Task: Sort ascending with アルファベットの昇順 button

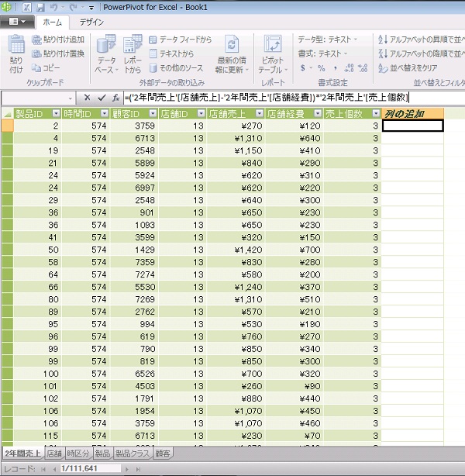Action: pos(419,39)
